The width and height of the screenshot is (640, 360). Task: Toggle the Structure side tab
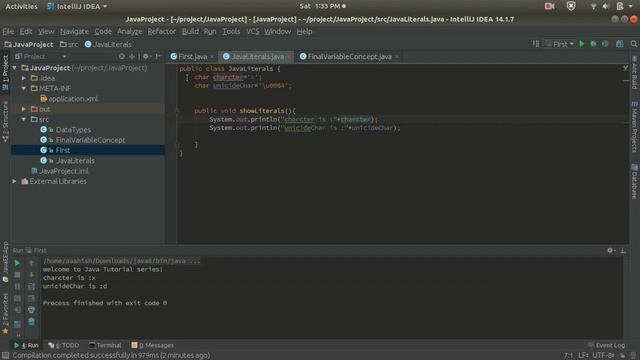pos(5,121)
